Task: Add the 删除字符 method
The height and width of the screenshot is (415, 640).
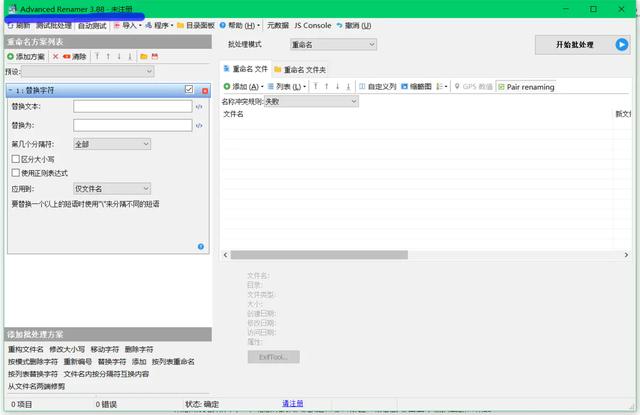Action: [x=139, y=349]
